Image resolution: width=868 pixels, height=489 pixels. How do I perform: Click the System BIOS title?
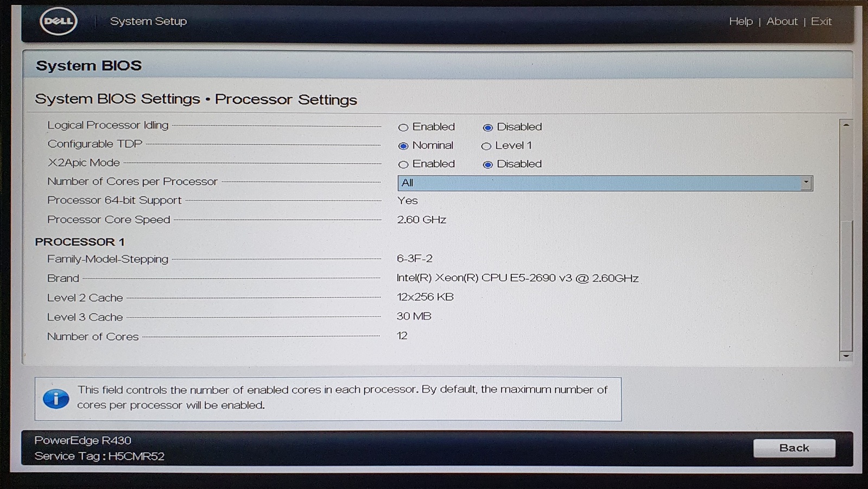click(x=88, y=66)
